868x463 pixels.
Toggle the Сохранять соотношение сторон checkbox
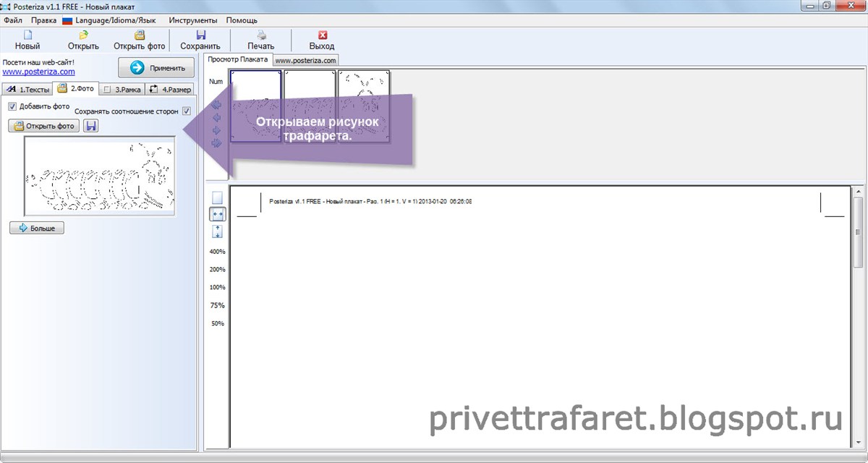coord(187,111)
